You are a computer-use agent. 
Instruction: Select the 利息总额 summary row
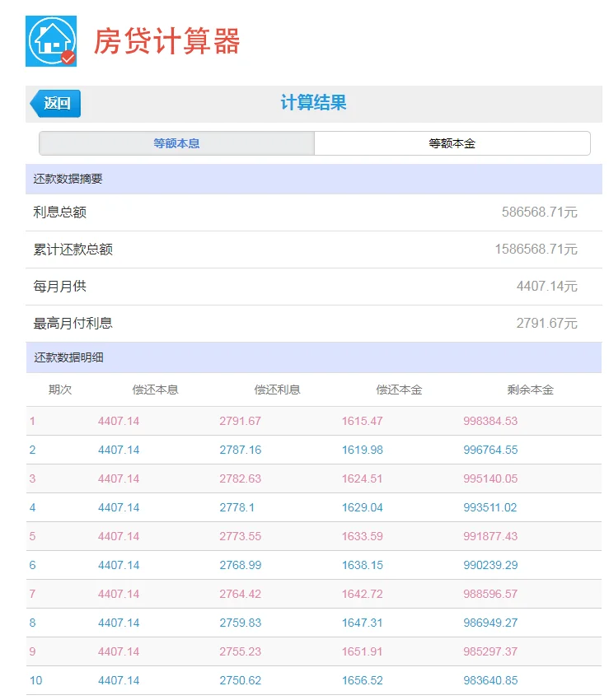tap(313, 212)
